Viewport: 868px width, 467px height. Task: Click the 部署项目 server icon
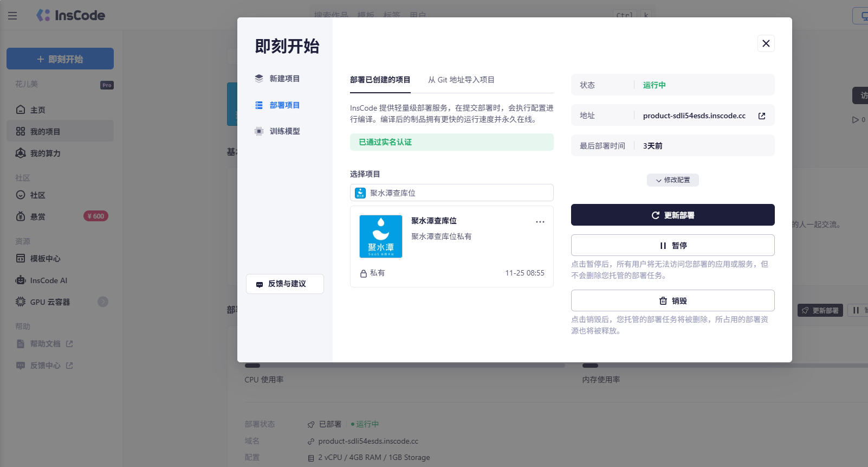pos(259,105)
